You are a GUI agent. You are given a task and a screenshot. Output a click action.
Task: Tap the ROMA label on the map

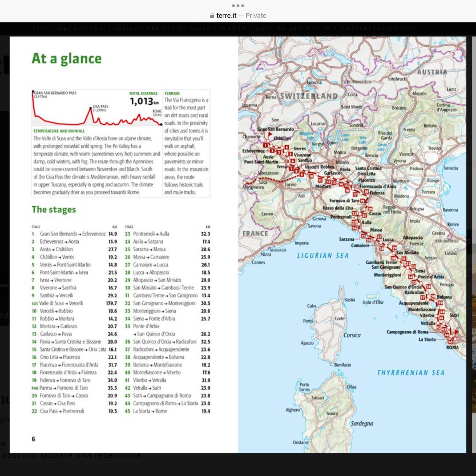pos(453,347)
